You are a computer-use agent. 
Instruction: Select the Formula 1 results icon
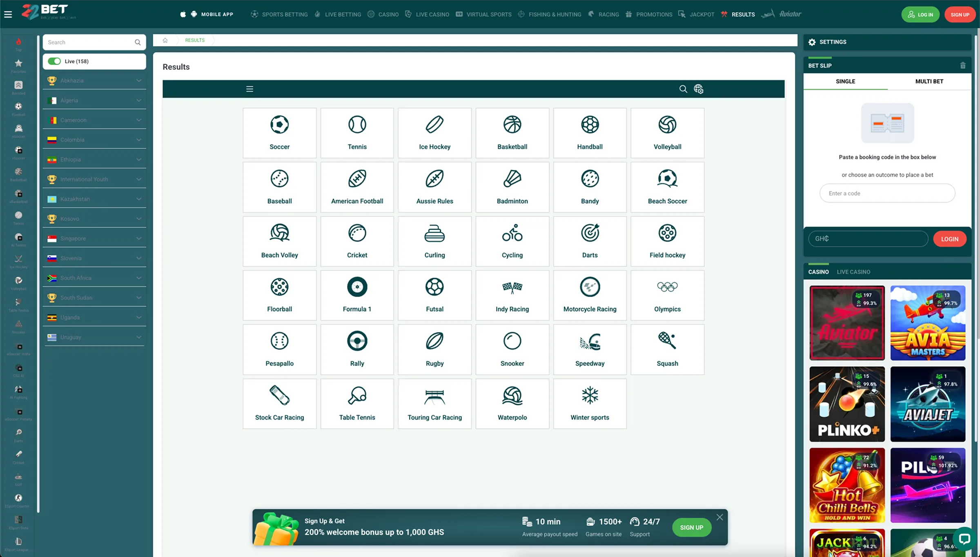coord(357,295)
